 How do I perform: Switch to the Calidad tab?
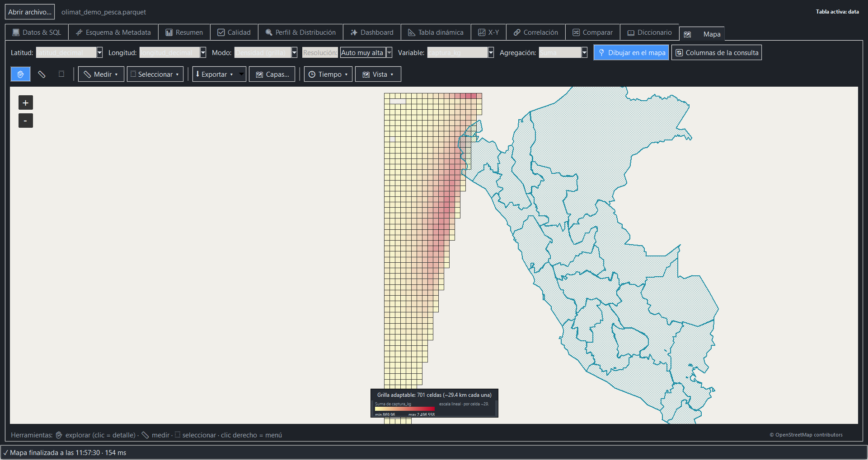(234, 33)
